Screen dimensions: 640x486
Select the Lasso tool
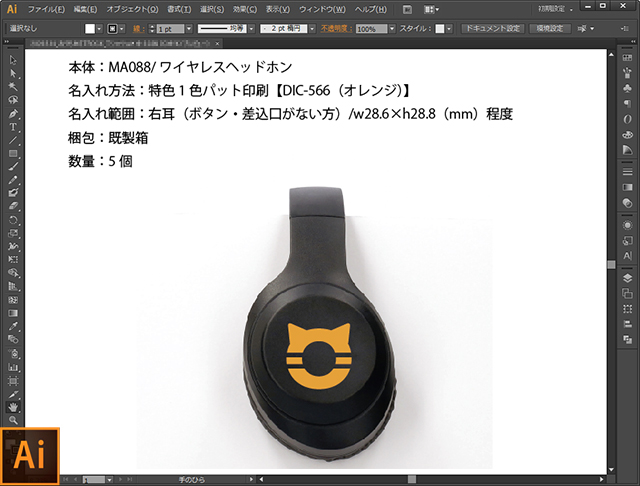point(13,100)
